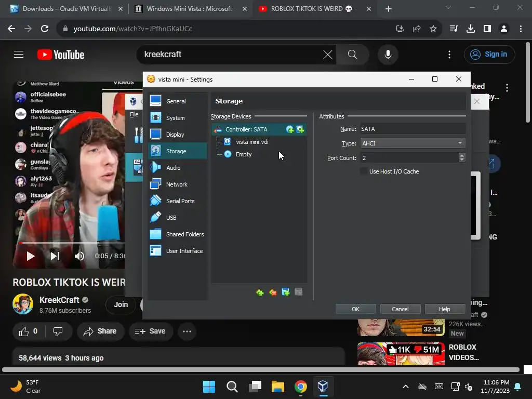Add hard disk to SATA controller
The width and height of the screenshot is (532, 399).
tap(300, 129)
